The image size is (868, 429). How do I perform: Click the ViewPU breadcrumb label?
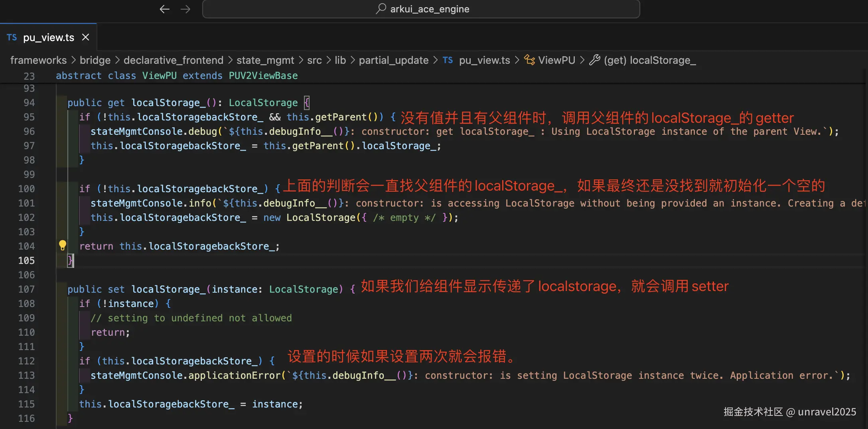click(556, 60)
